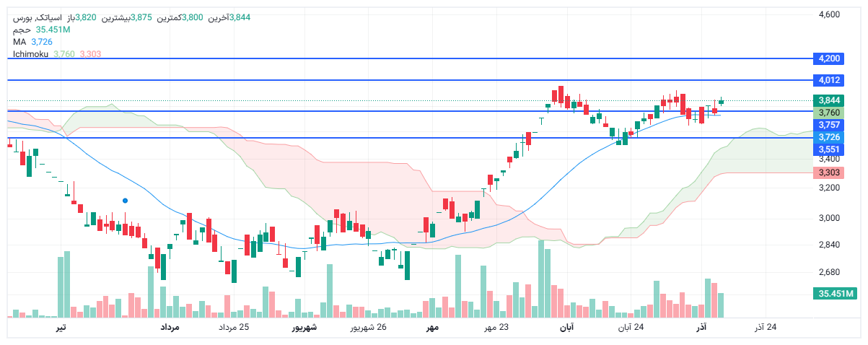
Task: Click the 2,680 price scale value
Action: [830, 272]
